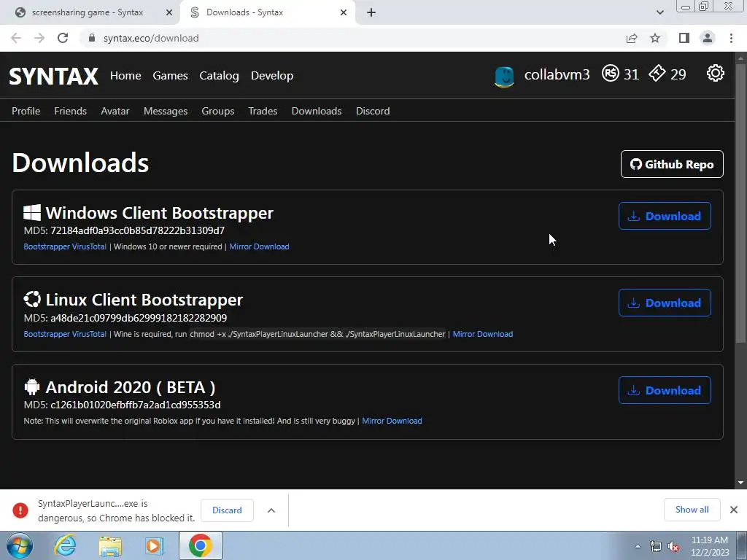Open the Home nav item

(125, 76)
